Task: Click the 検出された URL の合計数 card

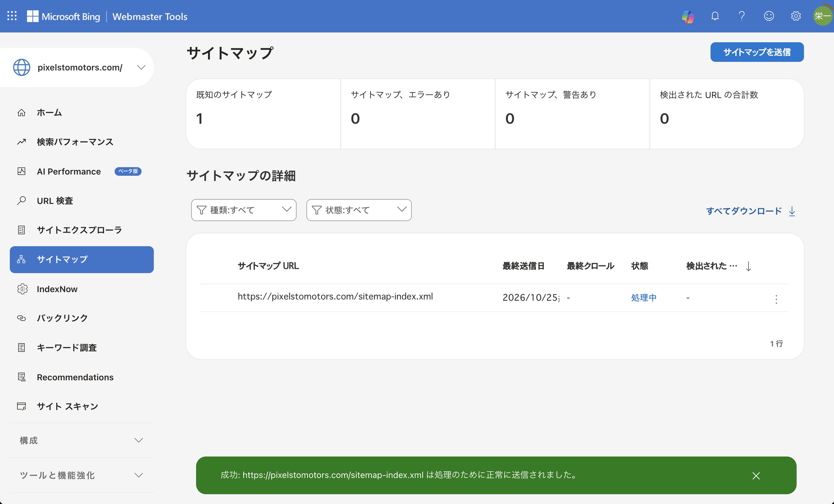Action: tap(727, 114)
